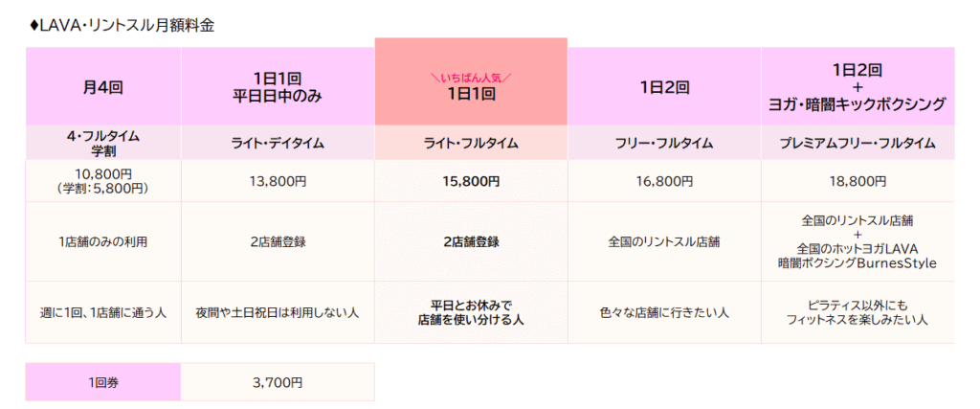
Task: Click the ヨガ・暗闇キックボクシング plan header
Action: [857, 86]
